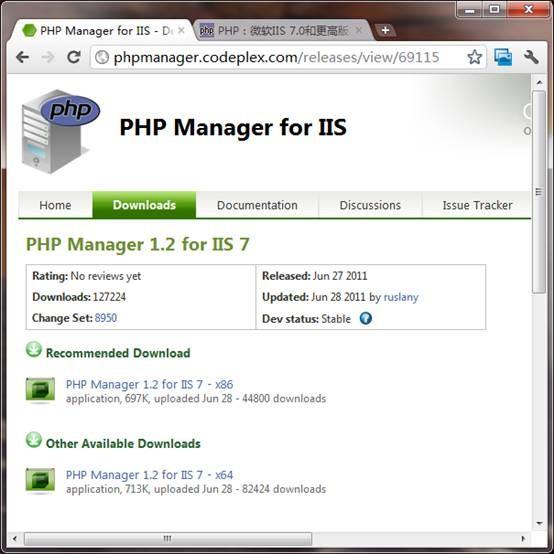Click 'application, 697K' details line
Viewport: 554px width, 554px height.
tap(196, 399)
